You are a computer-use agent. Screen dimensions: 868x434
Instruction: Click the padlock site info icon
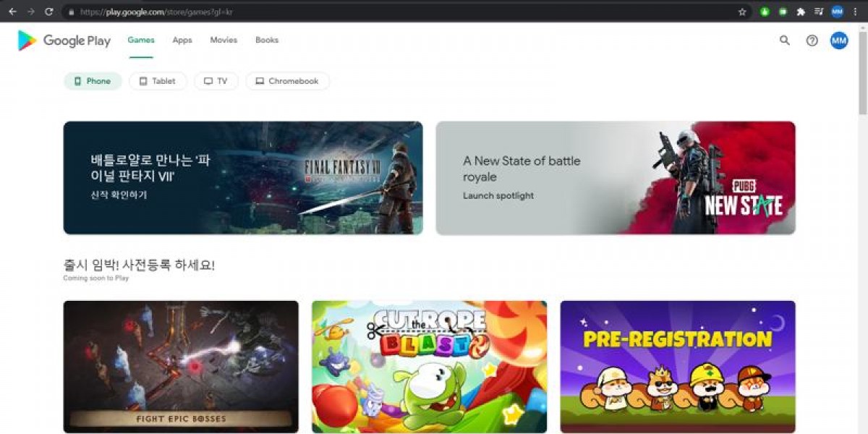[70, 12]
